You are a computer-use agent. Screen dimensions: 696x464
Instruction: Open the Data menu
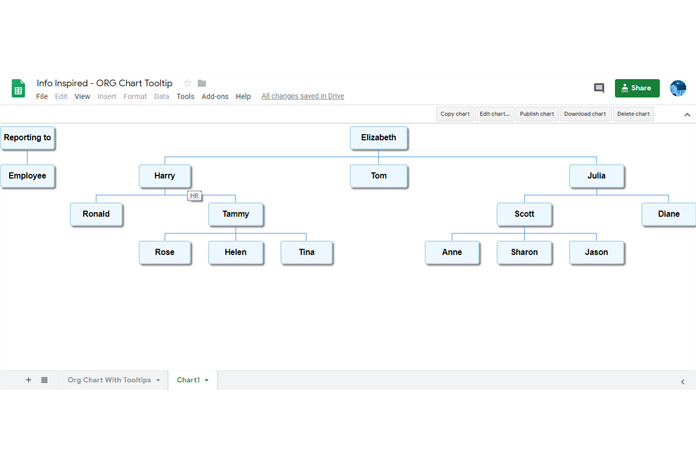pyautogui.click(x=162, y=96)
